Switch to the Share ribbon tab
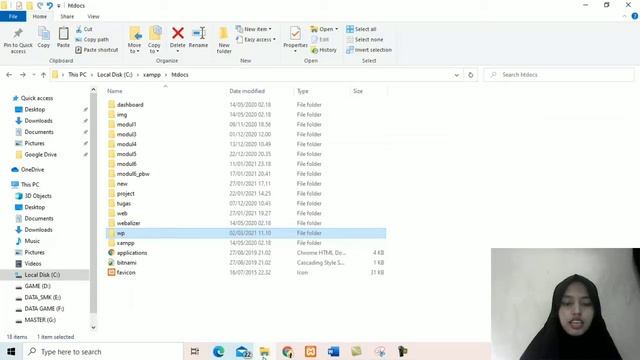640x360 pixels. point(67,16)
